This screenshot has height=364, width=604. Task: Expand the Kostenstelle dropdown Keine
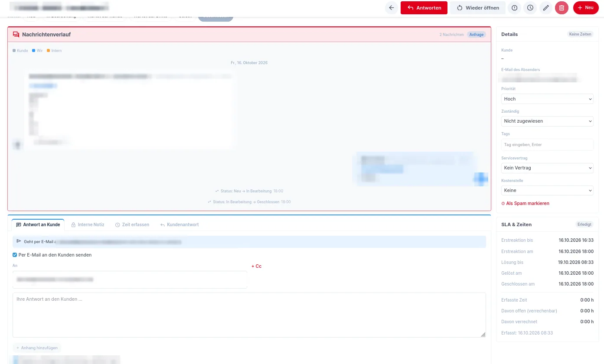pyautogui.click(x=547, y=190)
